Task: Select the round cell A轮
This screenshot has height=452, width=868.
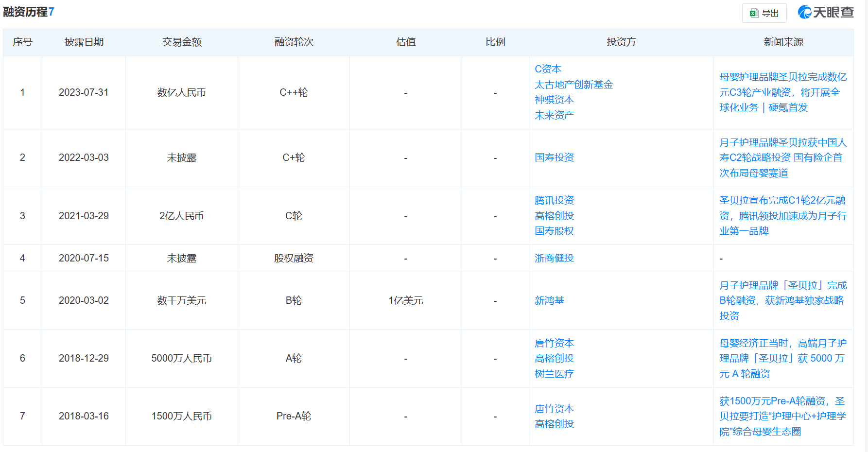Action: coord(294,358)
